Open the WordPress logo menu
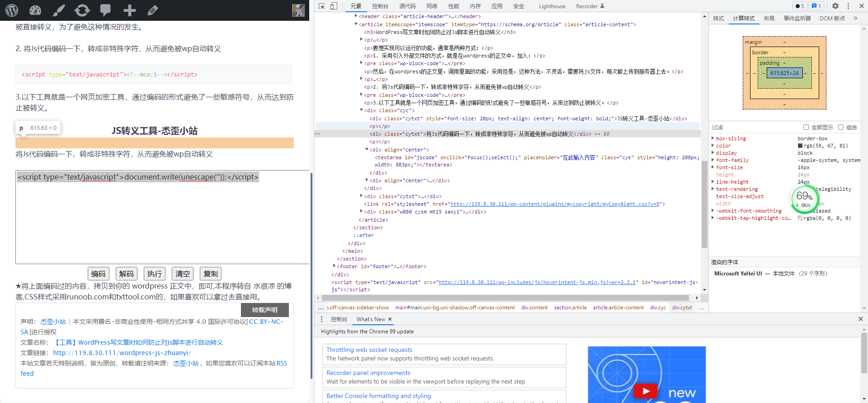 click(12, 10)
